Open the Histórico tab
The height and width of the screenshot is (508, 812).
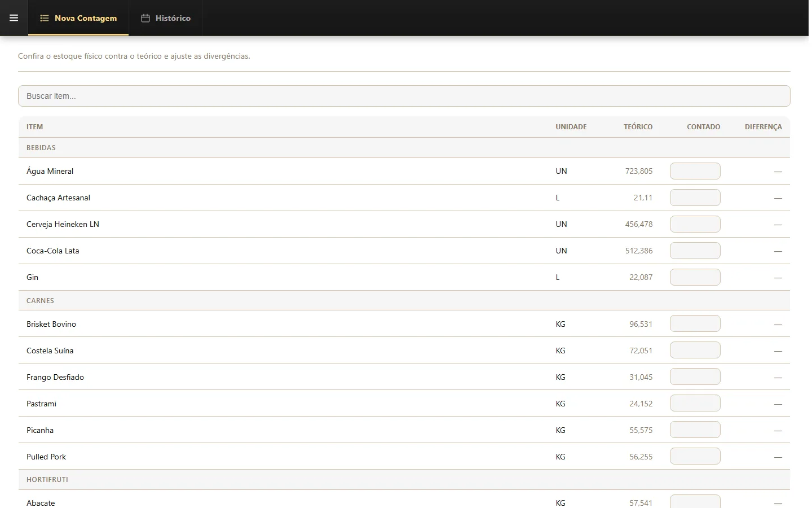click(166, 18)
